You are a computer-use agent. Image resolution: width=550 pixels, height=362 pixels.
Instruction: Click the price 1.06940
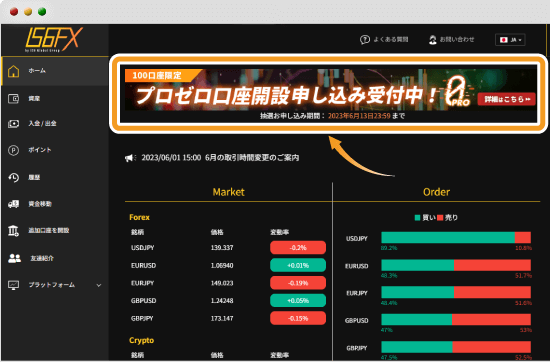[x=222, y=266]
